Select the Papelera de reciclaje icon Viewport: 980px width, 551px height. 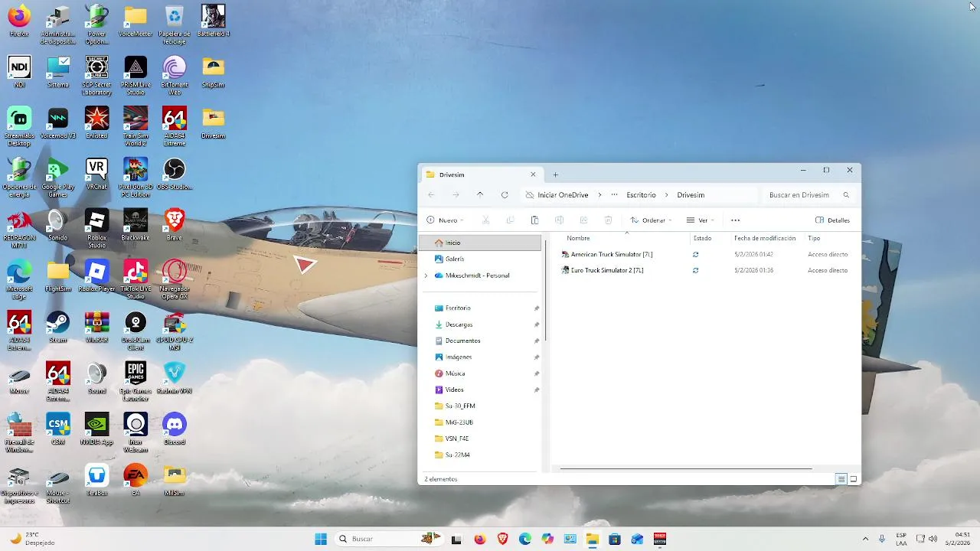[x=175, y=24]
